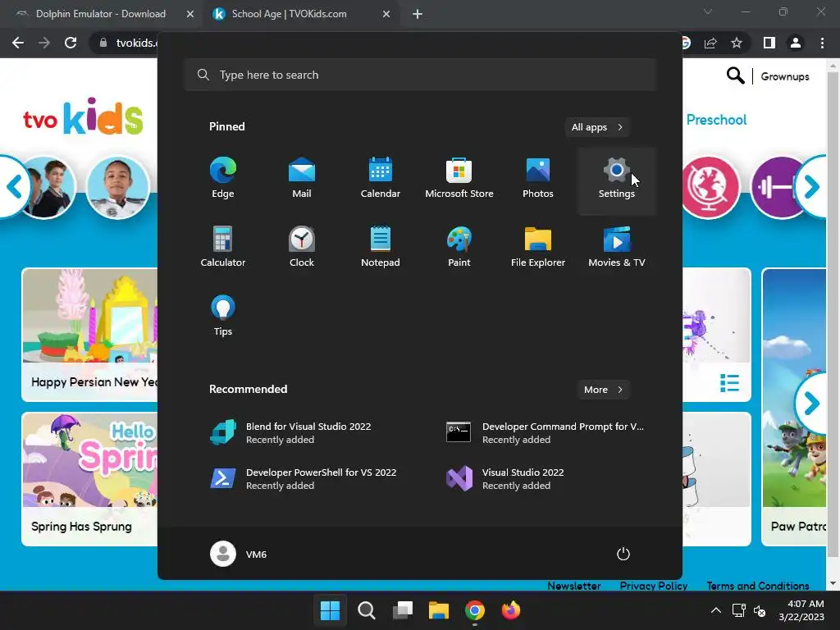Click the Windows Start button on taskbar
The height and width of the screenshot is (630, 840).
pyautogui.click(x=330, y=610)
